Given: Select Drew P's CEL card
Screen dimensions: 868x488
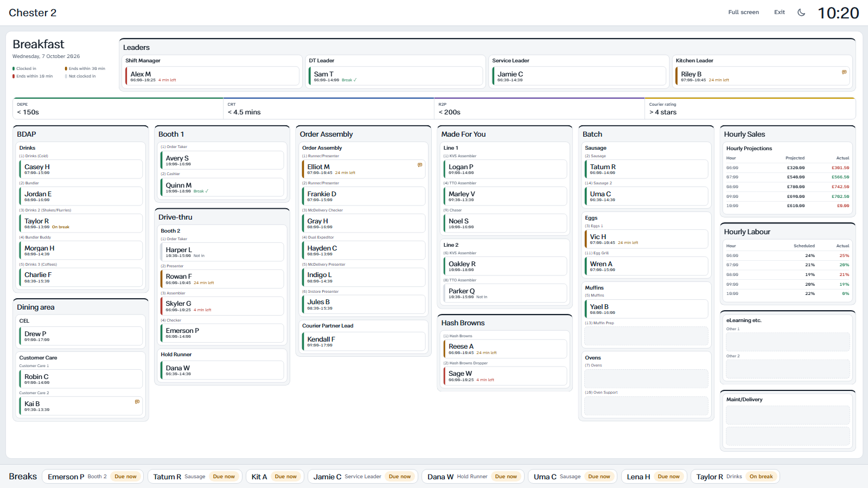Looking at the screenshot, I should [81, 336].
